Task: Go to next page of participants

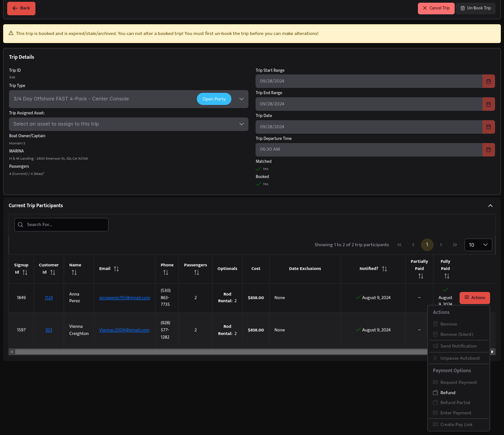Action: (x=441, y=245)
